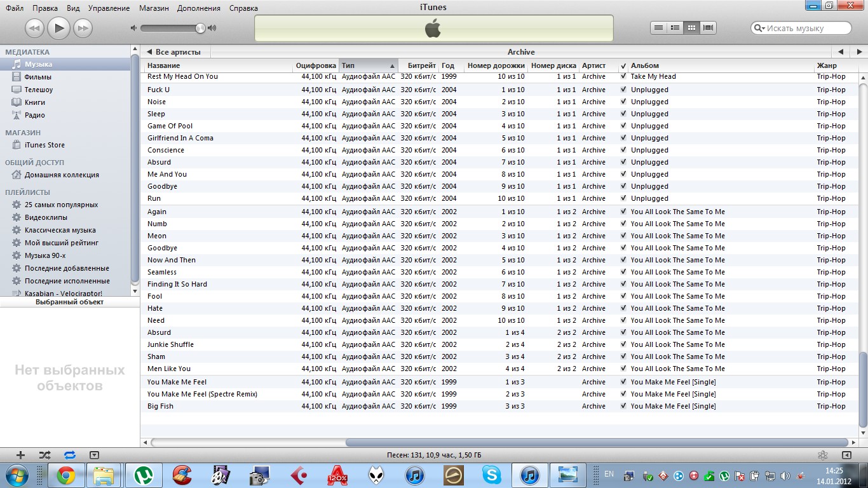The width and height of the screenshot is (868, 488).
Task: Click the Искать музыку search field
Action: pos(801,28)
